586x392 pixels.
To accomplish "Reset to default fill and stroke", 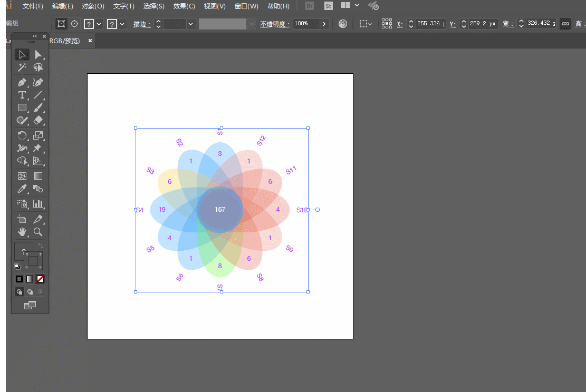I will pyautogui.click(x=17, y=266).
